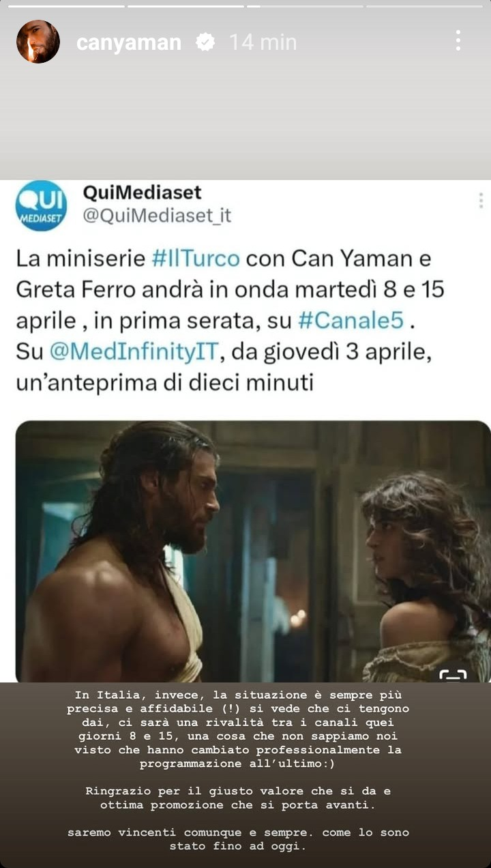491x868 pixels.
Task: Tap the @QuiMediaset_it handle
Action: (x=157, y=216)
